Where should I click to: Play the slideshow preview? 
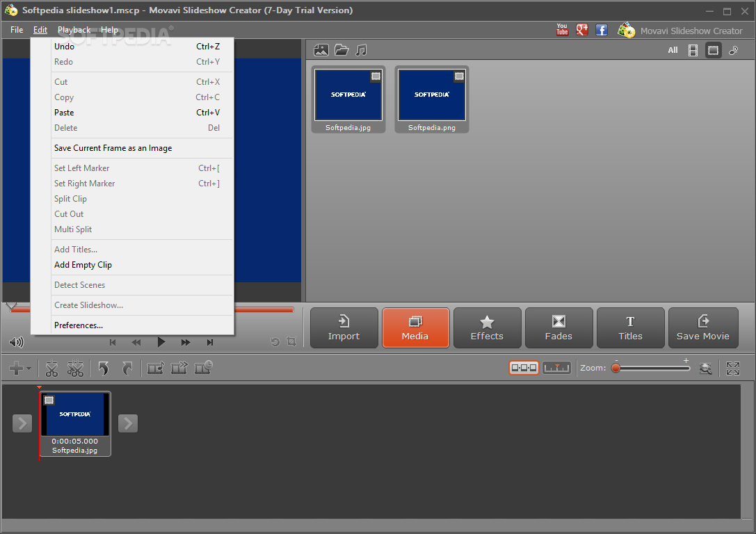coord(161,342)
